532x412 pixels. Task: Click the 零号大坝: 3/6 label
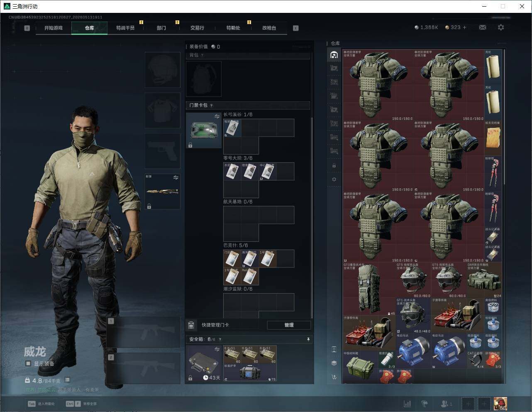238,158
